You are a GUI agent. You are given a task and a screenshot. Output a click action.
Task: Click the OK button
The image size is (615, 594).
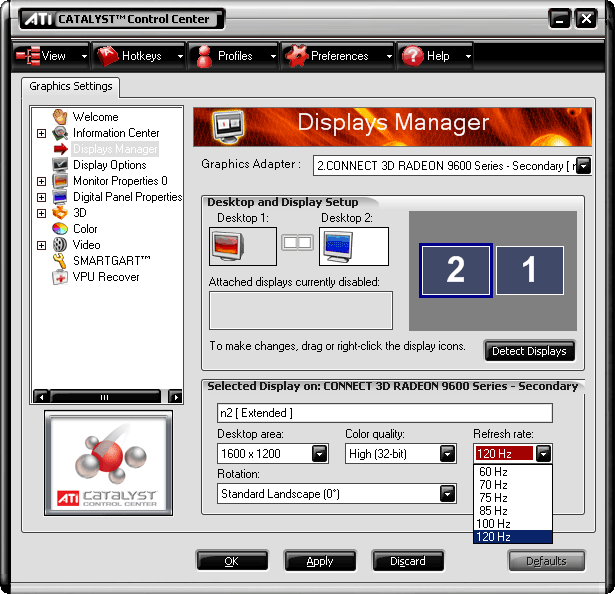(232, 561)
